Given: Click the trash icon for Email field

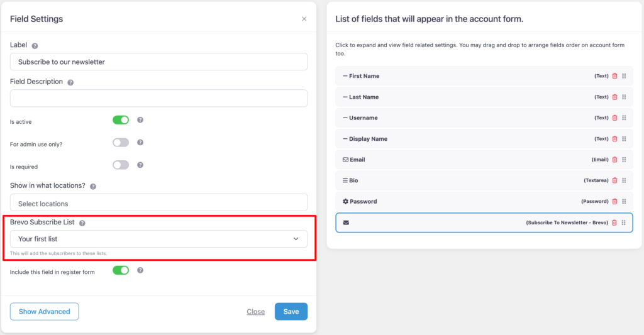Looking at the screenshot, I should [614, 160].
